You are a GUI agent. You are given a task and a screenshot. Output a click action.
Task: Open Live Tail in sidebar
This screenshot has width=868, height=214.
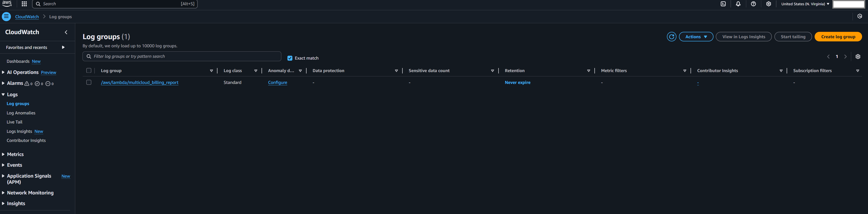[15, 122]
